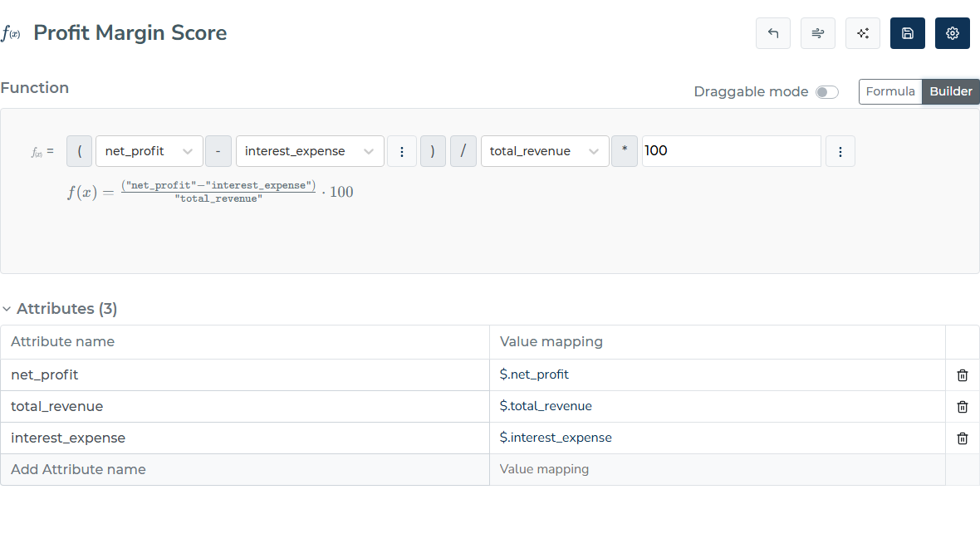The image size is (980, 558).
Task: Click the f(x) function icon beside the title
Action: 11,33
